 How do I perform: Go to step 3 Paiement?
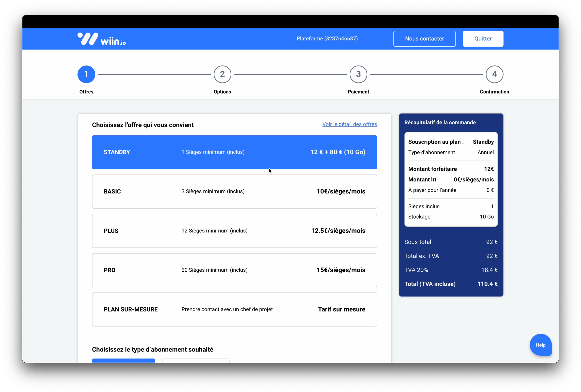pos(358,74)
